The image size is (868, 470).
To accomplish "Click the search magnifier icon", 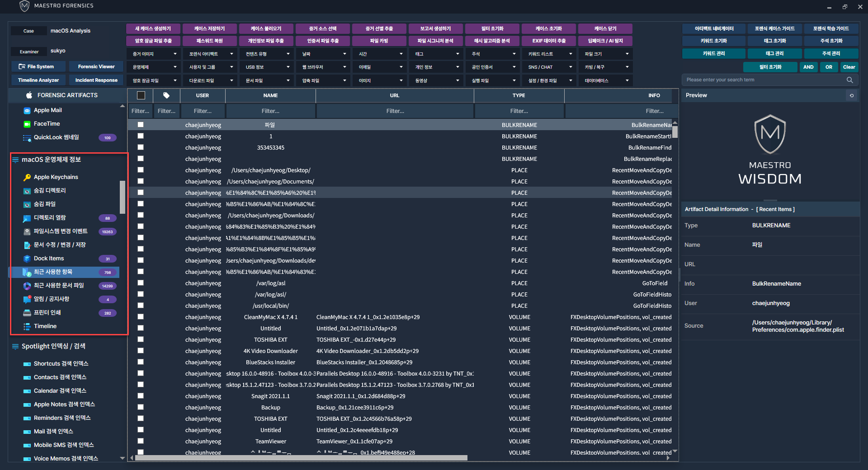I will coord(849,80).
